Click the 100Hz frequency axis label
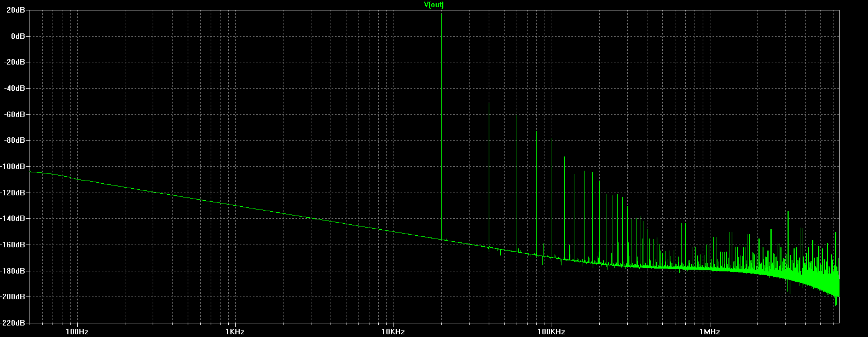 point(77,332)
